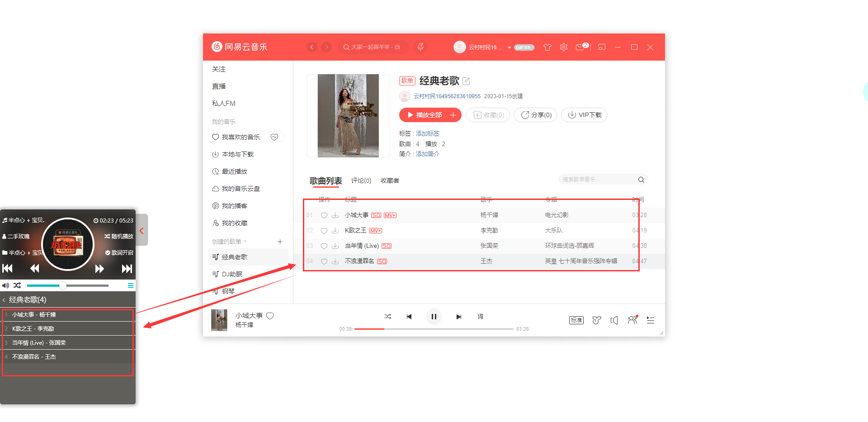Activate the microphone voice search icon

click(x=420, y=47)
